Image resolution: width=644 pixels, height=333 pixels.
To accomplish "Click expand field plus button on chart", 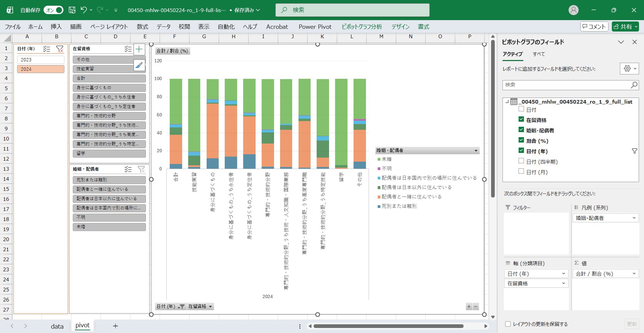I will click(469, 307).
